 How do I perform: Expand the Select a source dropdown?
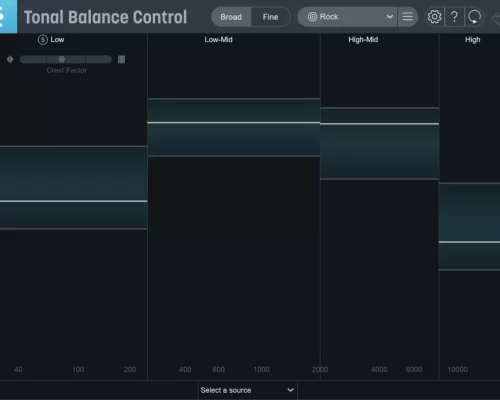(247, 390)
